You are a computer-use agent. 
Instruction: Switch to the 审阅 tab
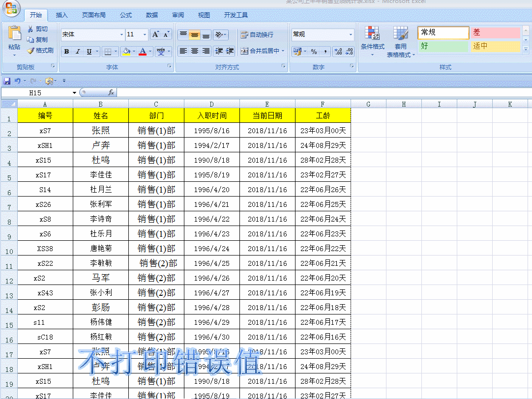tap(178, 15)
